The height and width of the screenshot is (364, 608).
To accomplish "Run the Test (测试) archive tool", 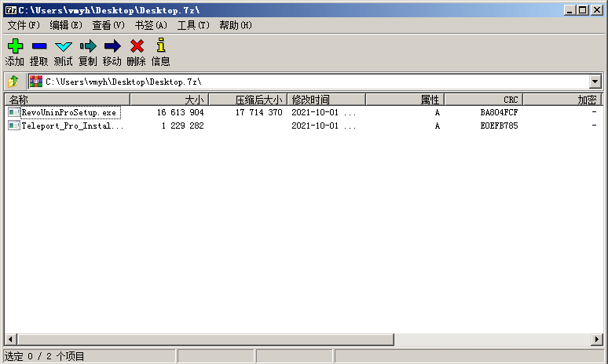I will coord(63,47).
